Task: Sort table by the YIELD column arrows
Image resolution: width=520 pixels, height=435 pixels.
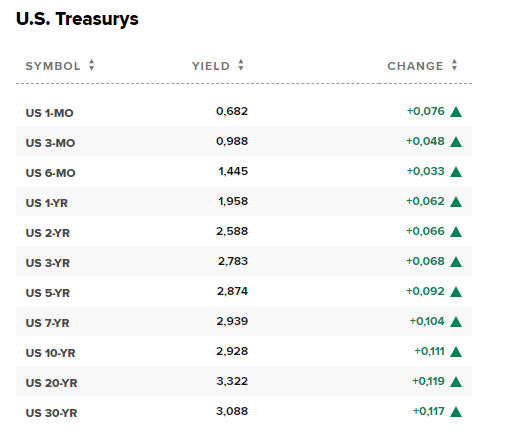Action: tap(241, 65)
